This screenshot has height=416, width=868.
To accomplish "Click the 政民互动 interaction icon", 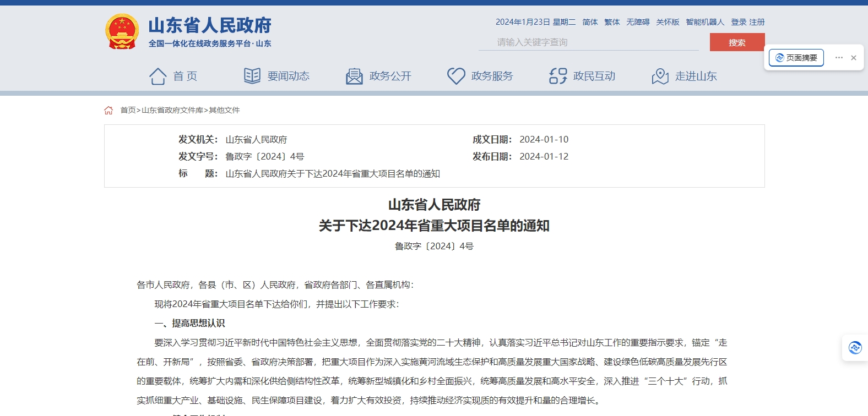I will [x=558, y=76].
